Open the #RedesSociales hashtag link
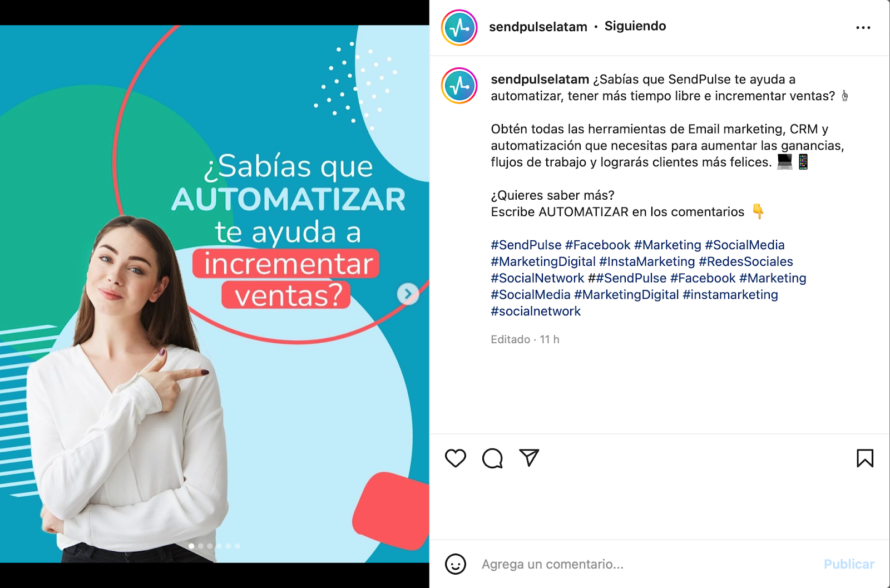This screenshot has width=890, height=588. click(x=746, y=261)
